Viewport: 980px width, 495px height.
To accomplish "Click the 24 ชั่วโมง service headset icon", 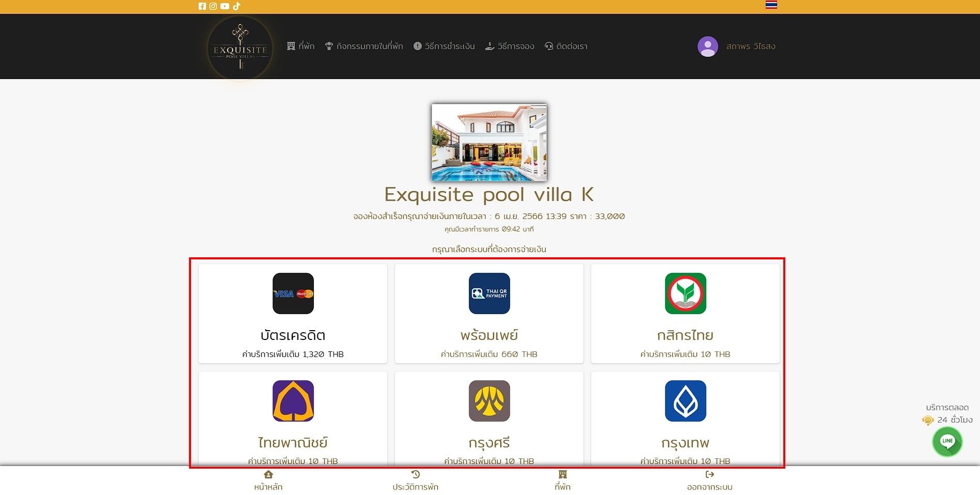I will pyautogui.click(x=928, y=420).
